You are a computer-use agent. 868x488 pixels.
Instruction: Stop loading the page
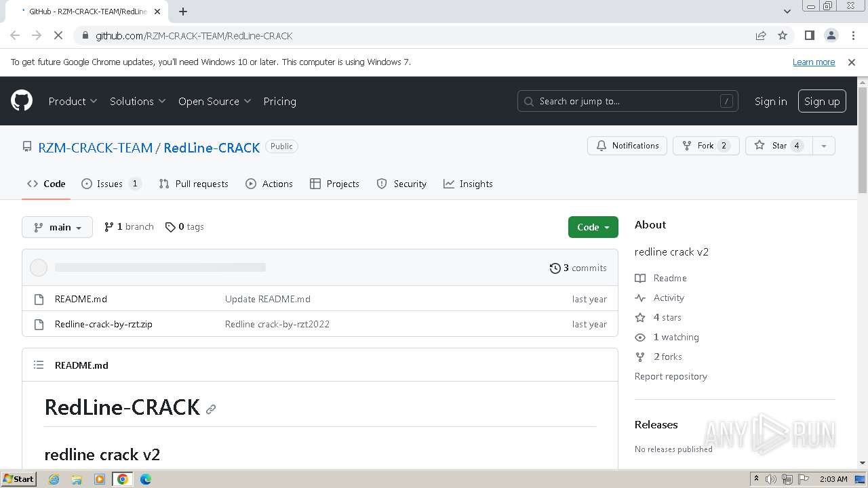[58, 35]
